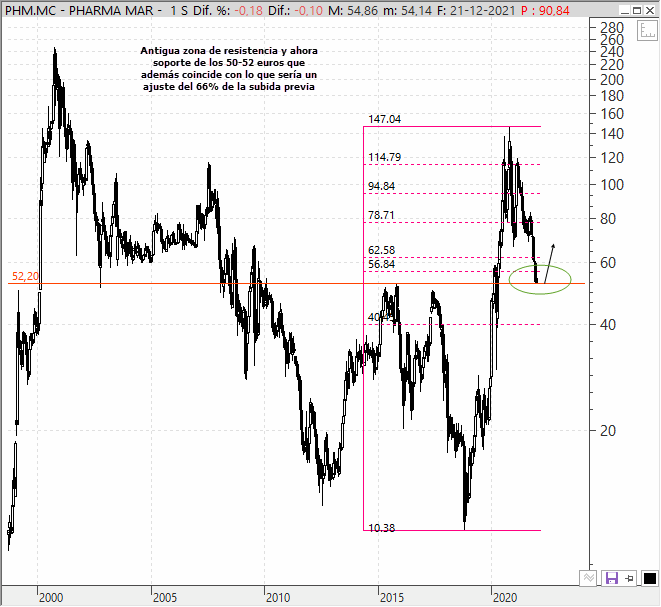
Task: Click the '1 S' timeframe label in title
Action: pos(179,11)
